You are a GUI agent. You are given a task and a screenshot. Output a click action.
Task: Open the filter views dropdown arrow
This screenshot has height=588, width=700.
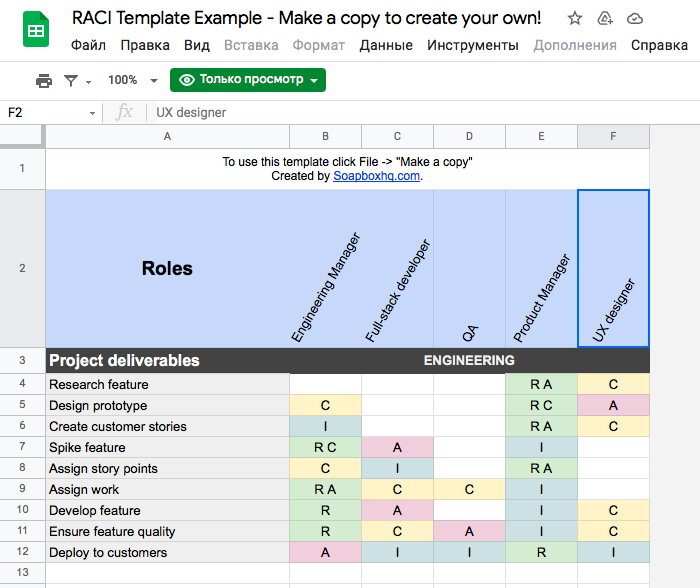pyautogui.click(x=88, y=82)
